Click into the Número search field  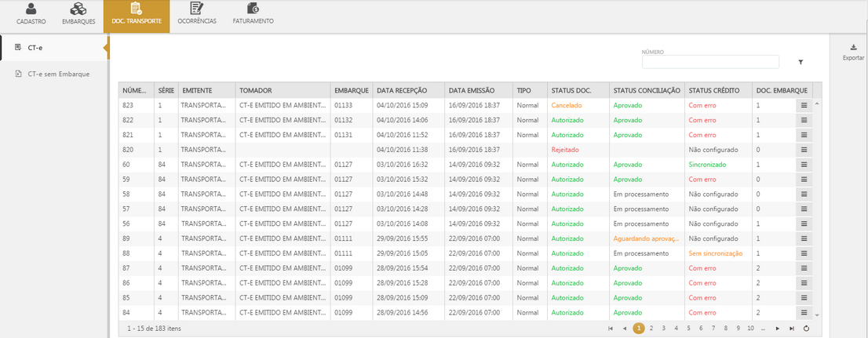tap(709, 62)
